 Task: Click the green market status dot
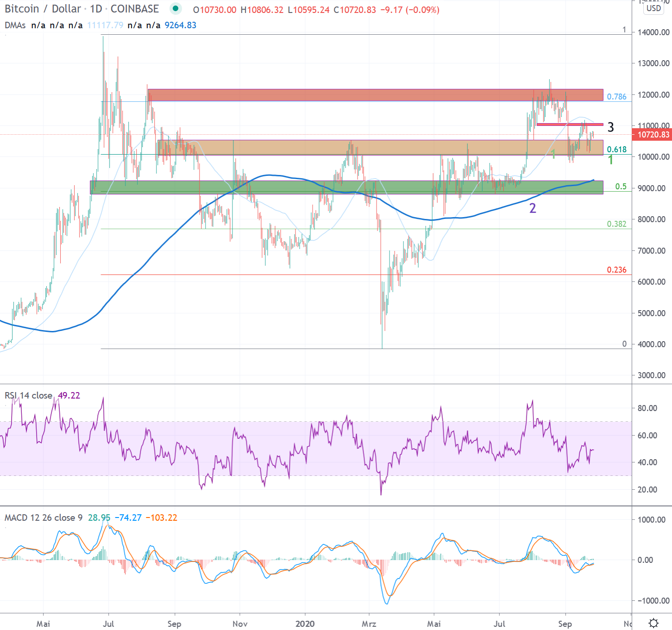coord(176,8)
